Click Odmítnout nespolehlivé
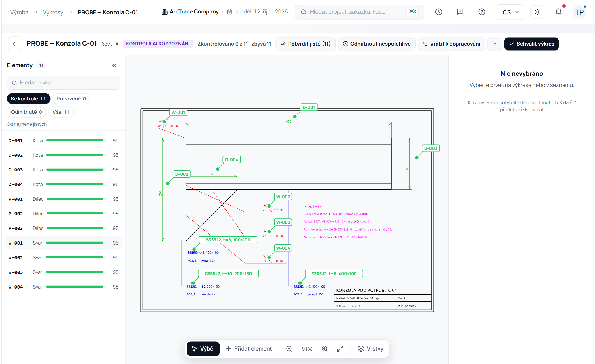The image size is (595, 364). tap(377, 44)
